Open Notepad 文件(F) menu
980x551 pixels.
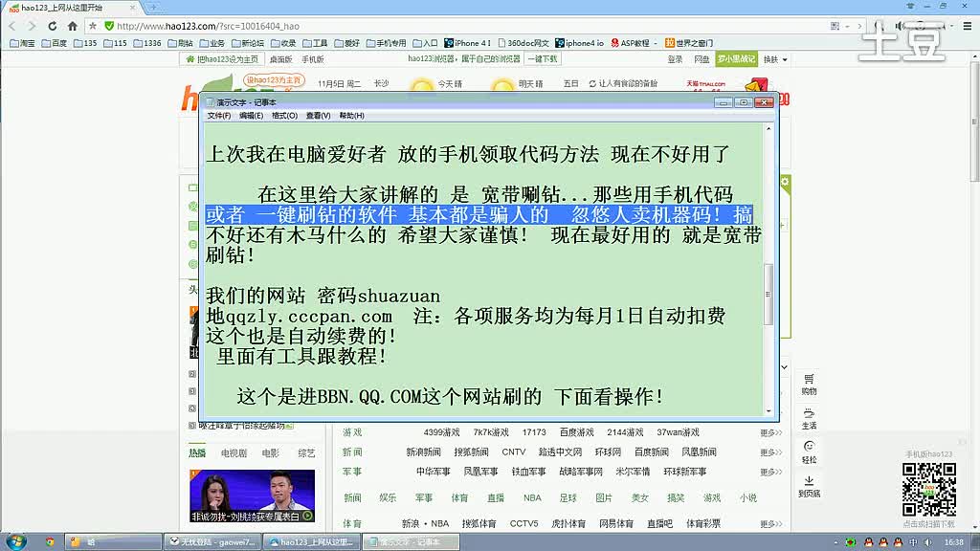[219, 116]
